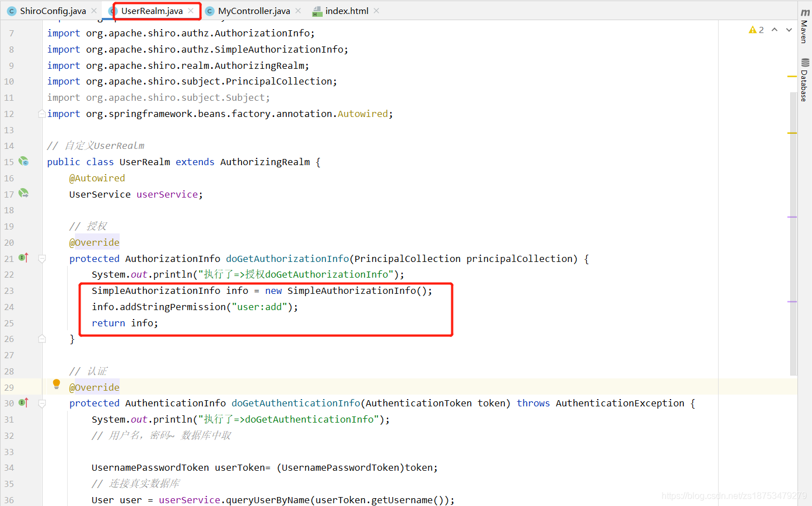The height and width of the screenshot is (506, 812).
Task: Click the "user:add" string literal
Action: click(259, 307)
